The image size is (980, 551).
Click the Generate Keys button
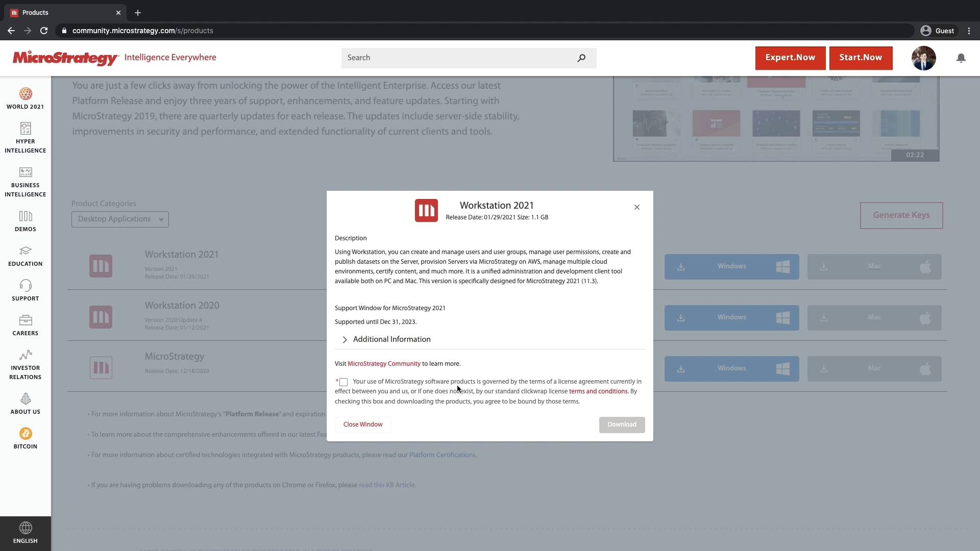coord(901,215)
